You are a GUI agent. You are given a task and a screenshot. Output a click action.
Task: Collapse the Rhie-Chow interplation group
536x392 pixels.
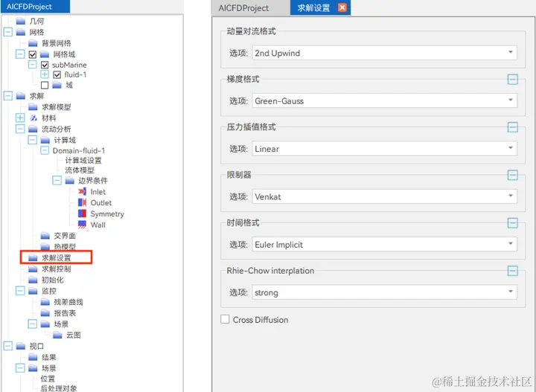(x=512, y=271)
